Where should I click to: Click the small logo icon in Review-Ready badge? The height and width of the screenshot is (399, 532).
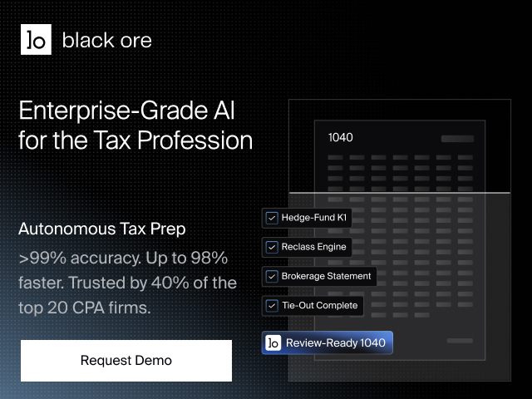click(x=273, y=342)
